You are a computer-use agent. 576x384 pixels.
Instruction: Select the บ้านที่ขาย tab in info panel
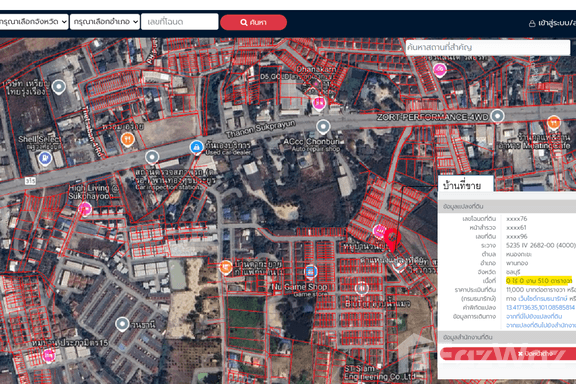[x=465, y=184]
